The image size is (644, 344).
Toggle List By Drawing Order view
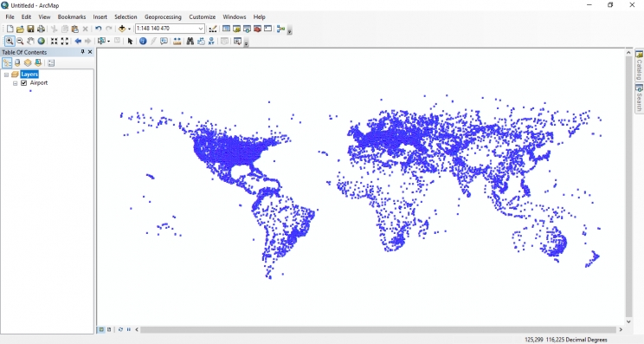pos(7,63)
